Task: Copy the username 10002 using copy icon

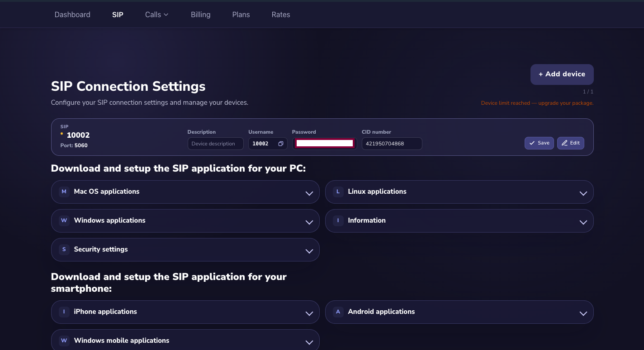Action: pyautogui.click(x=280, y=144)
